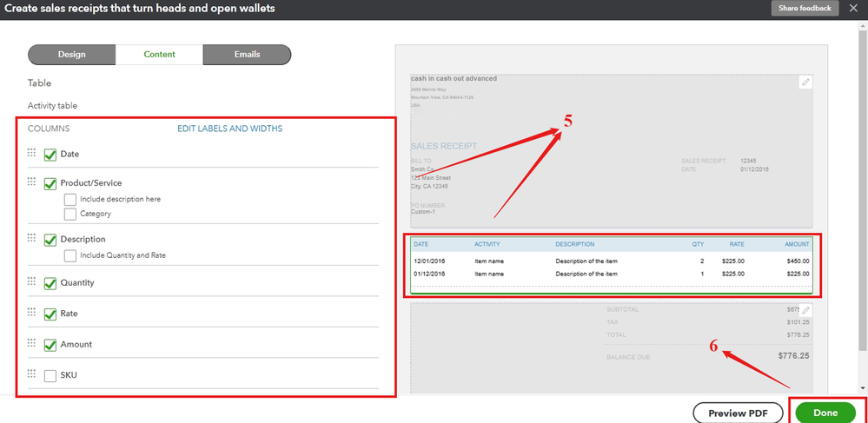868x423 pixels.
Task: Click the PO NUMBER label in preview
Action: [x=427, y=205]
